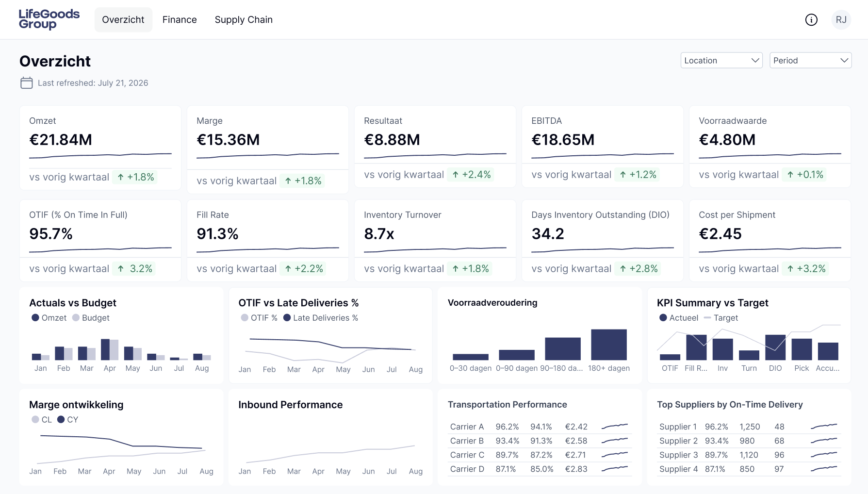Click the DIO 34.2 value

pos(548,234)
